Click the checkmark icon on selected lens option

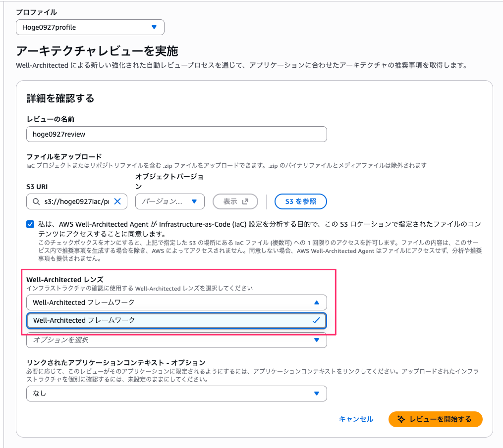316,320
